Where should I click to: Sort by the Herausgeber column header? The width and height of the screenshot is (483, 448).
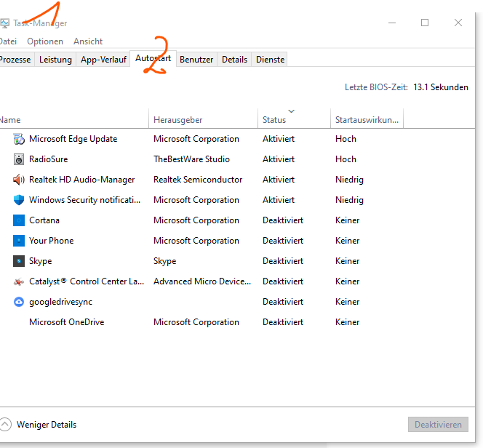tap(203, 119)
